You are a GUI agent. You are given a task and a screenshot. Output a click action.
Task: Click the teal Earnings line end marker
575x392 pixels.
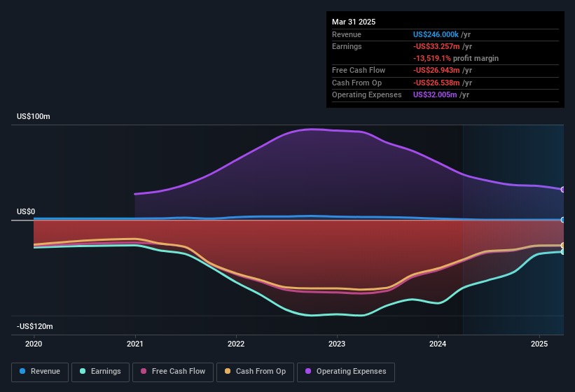[563, 252]
